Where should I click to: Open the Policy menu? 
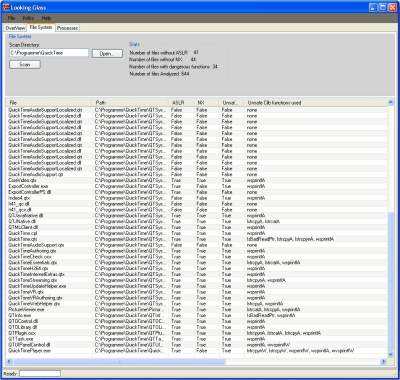point(28,18)
